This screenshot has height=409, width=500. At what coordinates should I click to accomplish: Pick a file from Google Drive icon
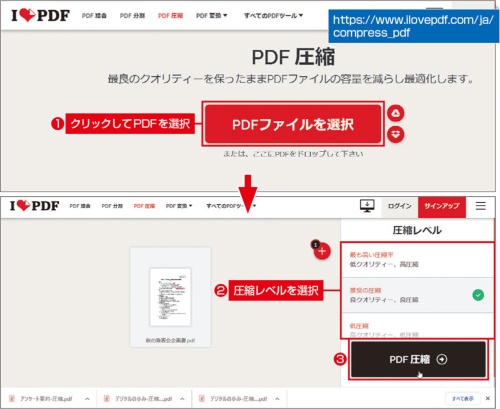click(396, 113)
